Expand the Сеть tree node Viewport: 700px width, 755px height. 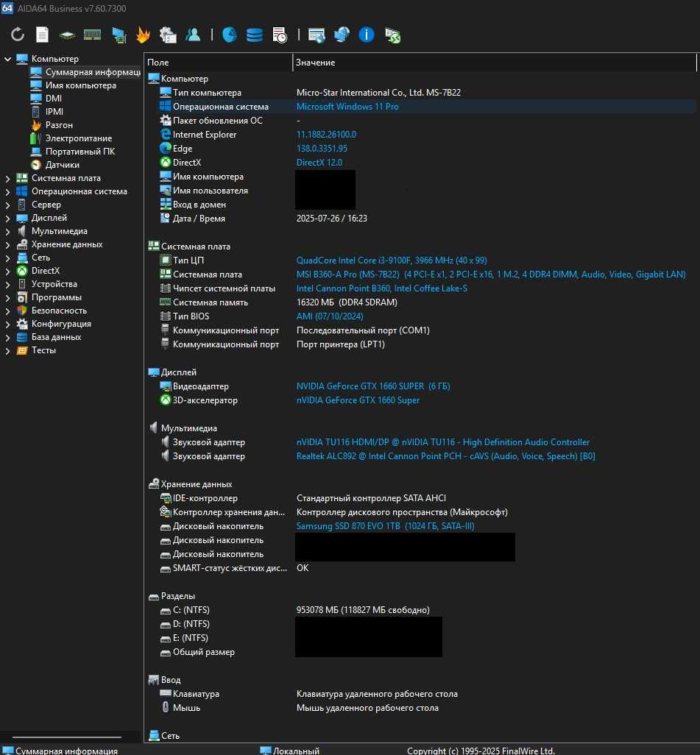point(7,258)
